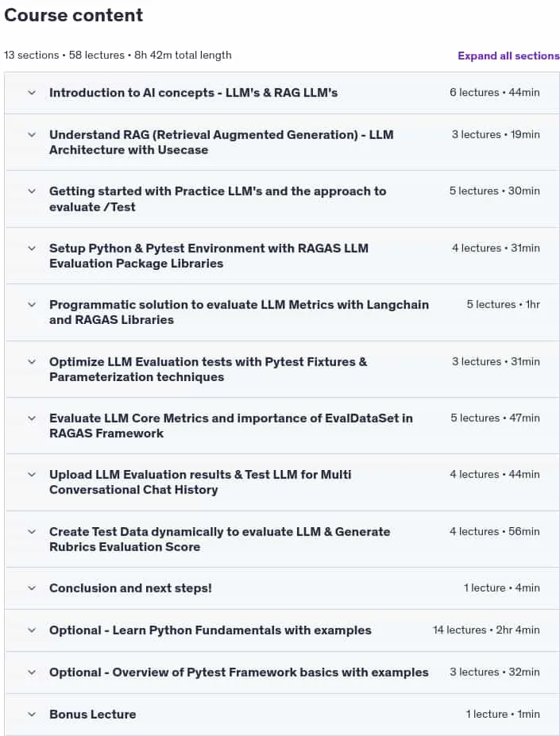Expand Upload LLM Evaluation results chevron
Viewport: 560px width, 736px height.
click(32, 475)
